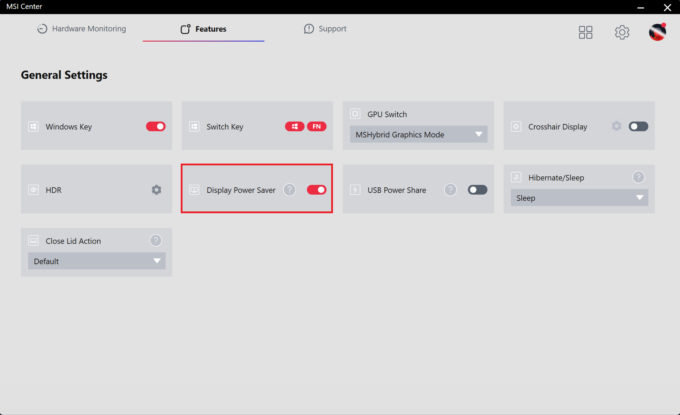Go to the Support tab
The width and height of the screenshot is (680, 415).
325,29
